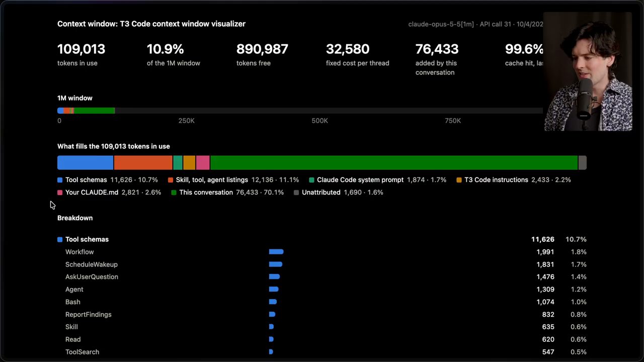Click the blue square beside the Tool schemas breakdown heading
644x362 pixels.
[x=60, y=240]
